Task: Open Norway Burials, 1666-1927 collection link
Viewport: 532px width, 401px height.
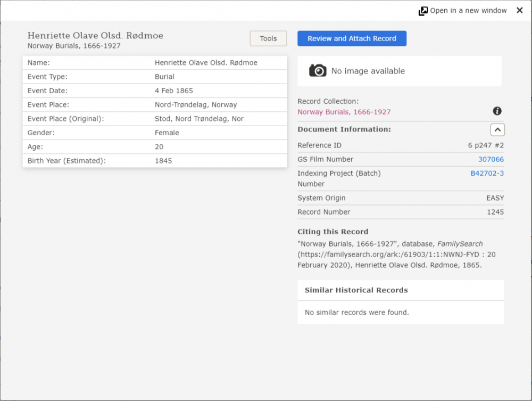Action: click(344, 112)
